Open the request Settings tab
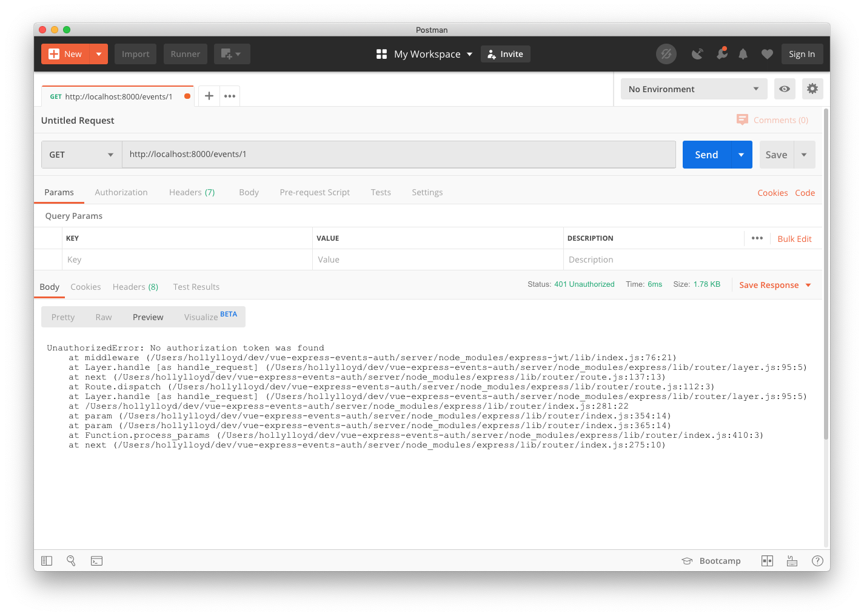 click(x=427, y=192)
